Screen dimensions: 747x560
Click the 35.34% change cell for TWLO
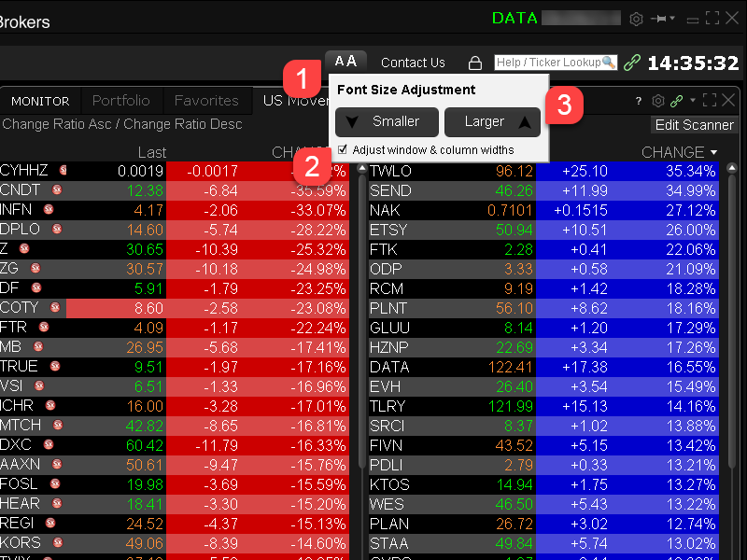point(690,171)
